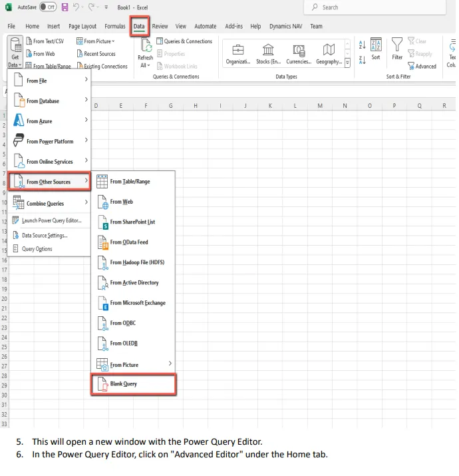Choose From SharePoint List
The width and height of the screenshot is (459, 476).
click(133, 222)
